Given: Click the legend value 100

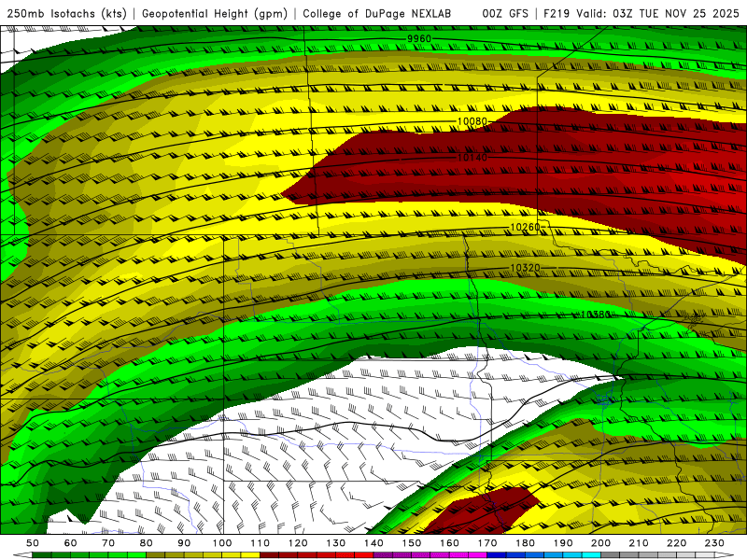Looking at the screenshot, I should pyautogui.click(x=222, y=543).
